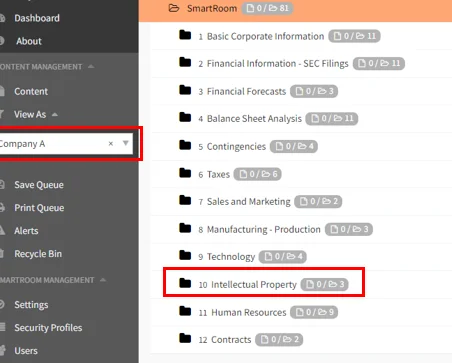Click the Human Resources 0/9 count badge
The width and height of the screenshot is (452, 363).
point(314,312)
